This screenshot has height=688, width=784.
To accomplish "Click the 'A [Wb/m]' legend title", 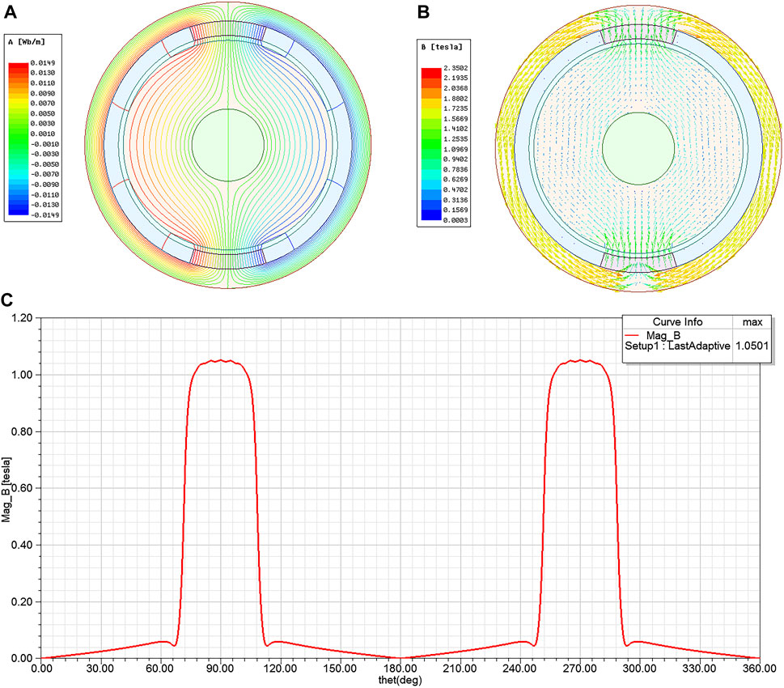I will click(27, 42).
